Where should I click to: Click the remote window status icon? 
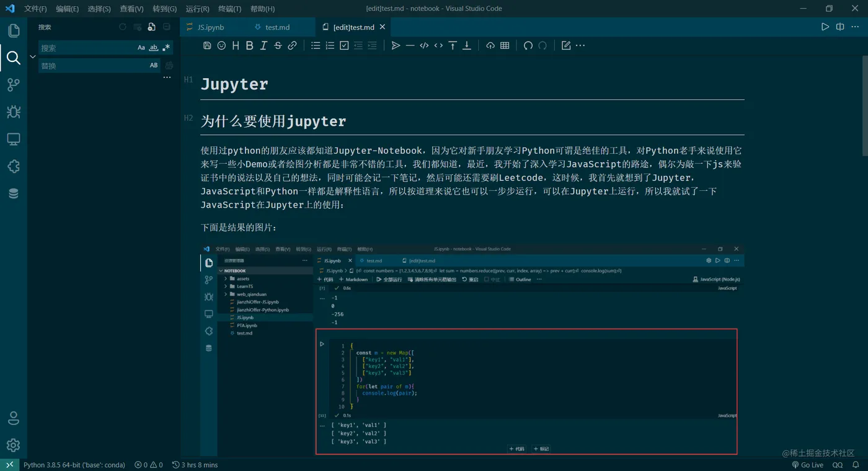click(9, 465)
